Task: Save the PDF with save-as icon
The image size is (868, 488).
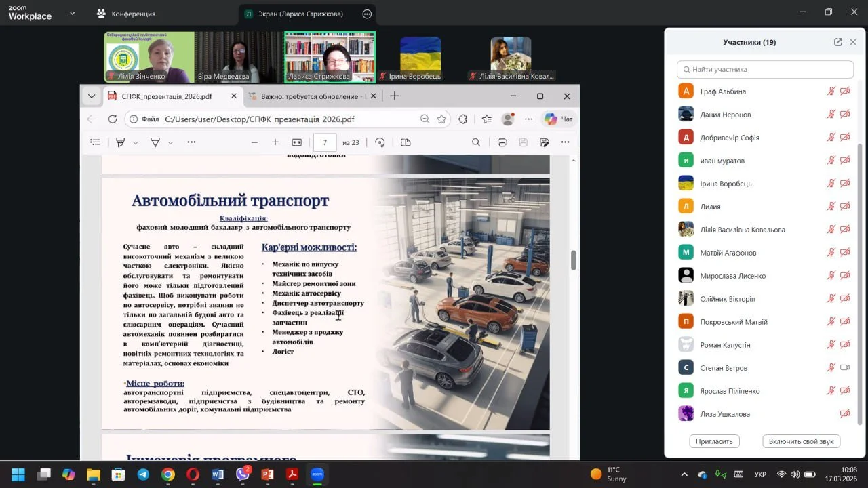Action: point(544,142)
